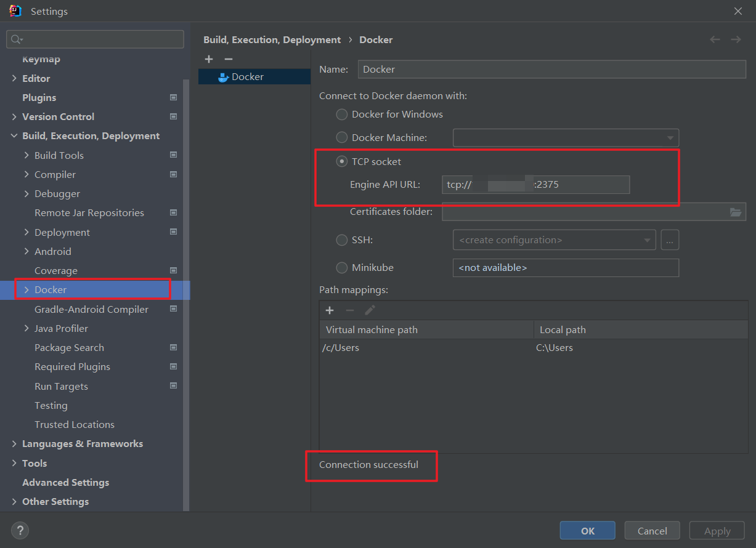Open the Docker Machine dropdown

tap(566, 138)
